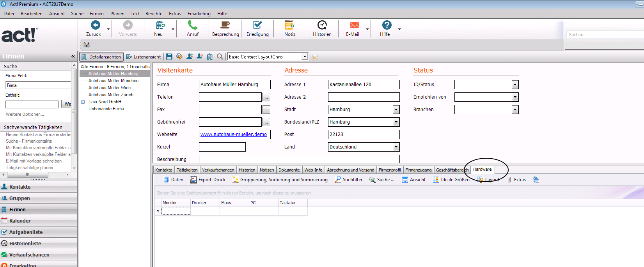Click the Drucker column header
The height and width of the screenshot is (267, 644).
tap(205, 203)
